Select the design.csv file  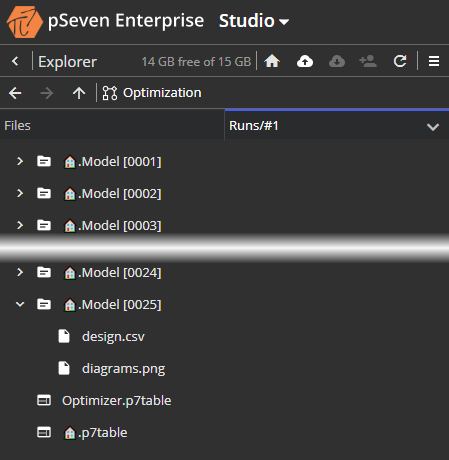point(113,337)
